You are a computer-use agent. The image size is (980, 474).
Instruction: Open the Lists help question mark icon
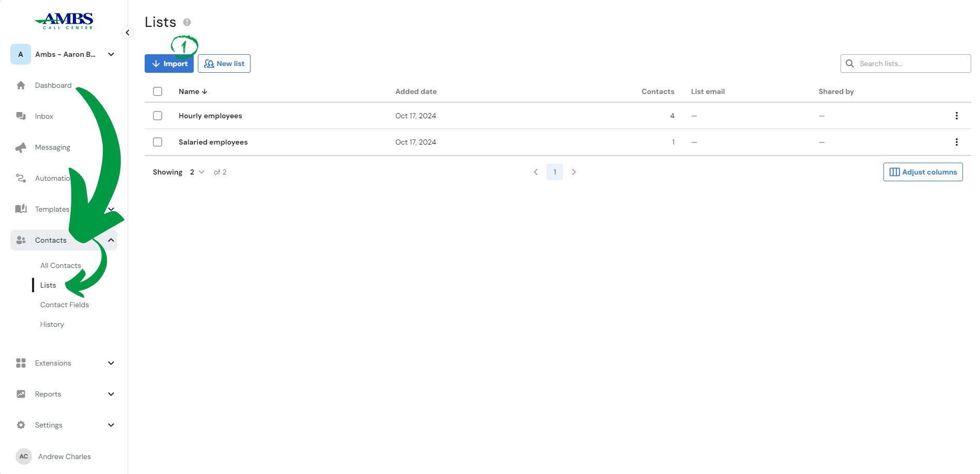(x=187, y=22)
